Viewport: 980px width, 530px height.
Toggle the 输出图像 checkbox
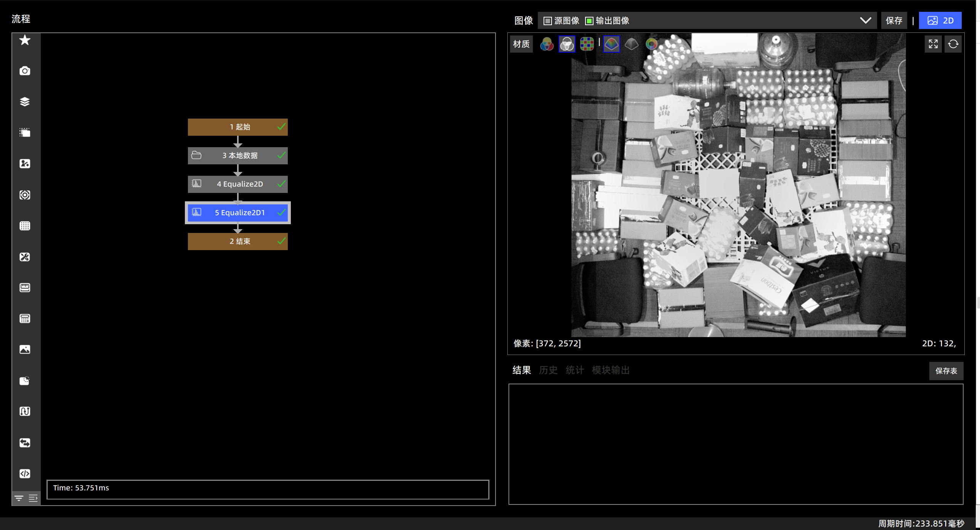pos(589,21)
